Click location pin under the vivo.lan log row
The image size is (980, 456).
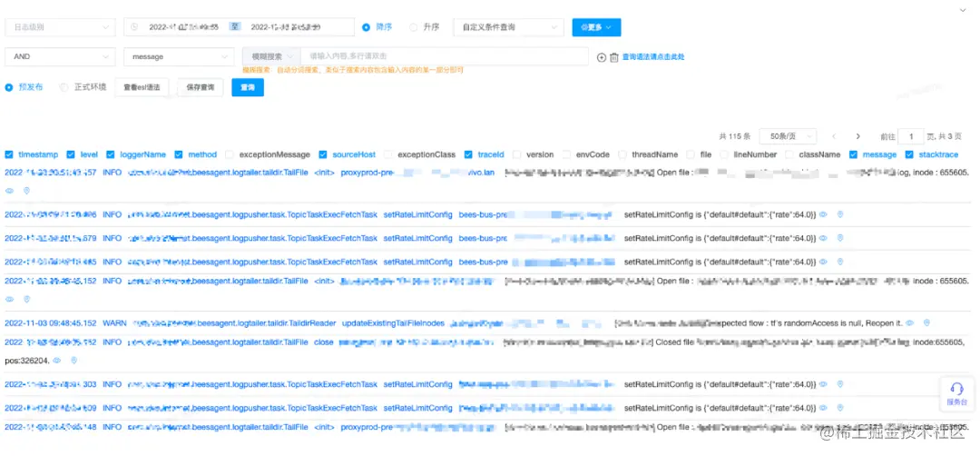click(x=26, y=191)
